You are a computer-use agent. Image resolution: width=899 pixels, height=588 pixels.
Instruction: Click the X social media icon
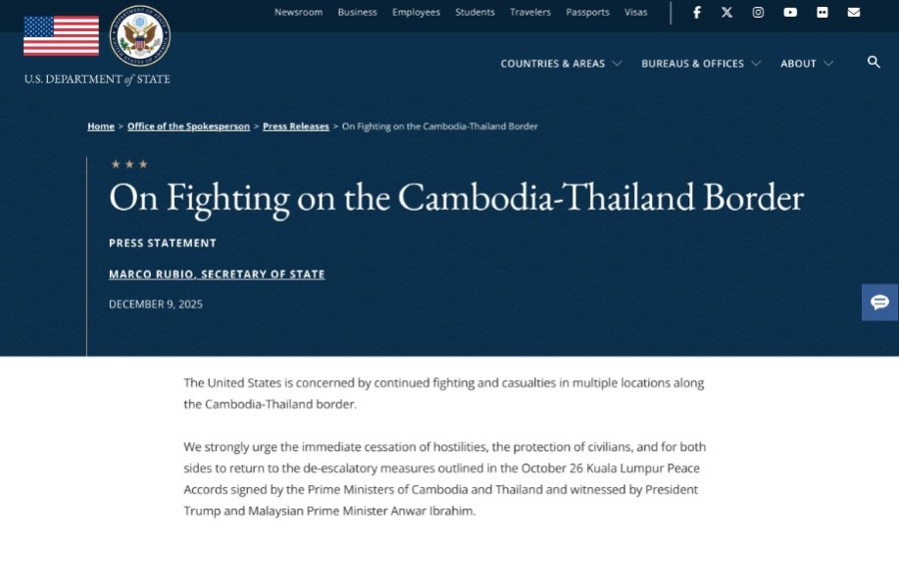[x=726, y=13]
